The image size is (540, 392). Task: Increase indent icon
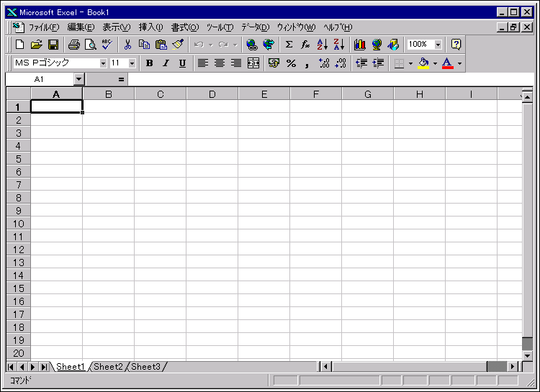click(378, 63)
